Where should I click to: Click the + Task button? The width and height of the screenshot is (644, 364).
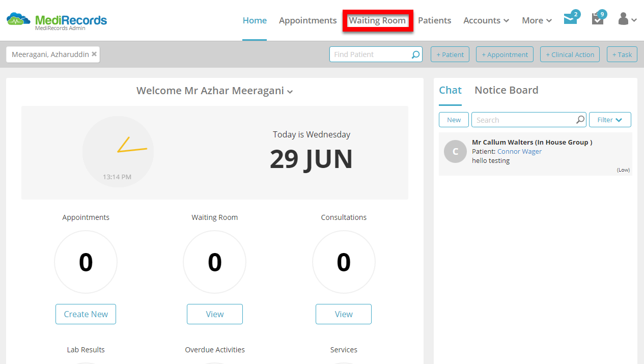point(622,54)
